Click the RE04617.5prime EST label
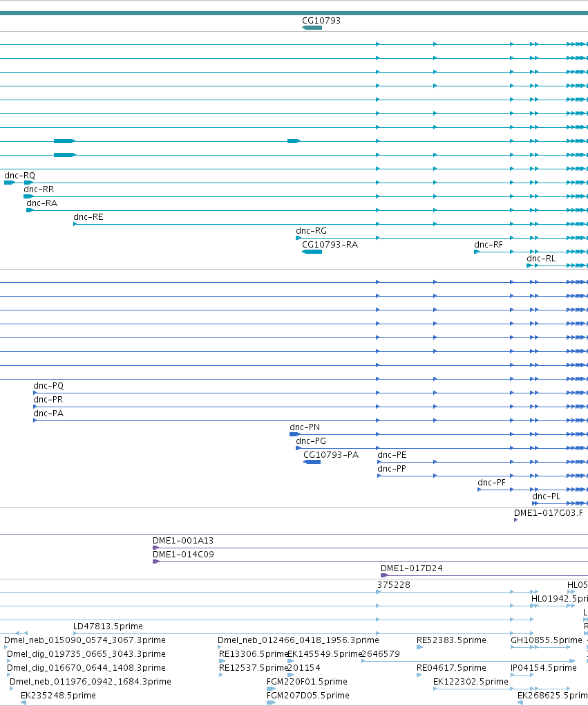The width and height of the screenshot is (588, 706). pos(451,668)
